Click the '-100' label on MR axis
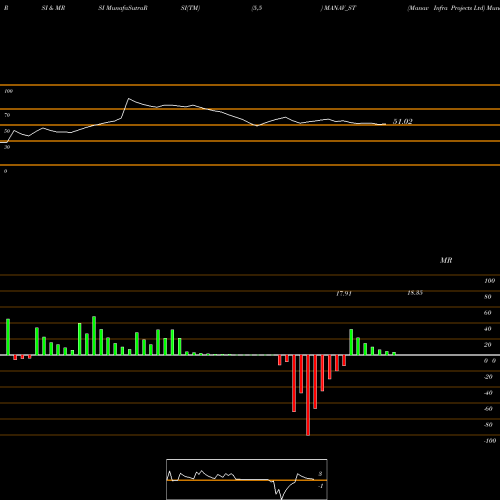Image resolution: width=500 pixels, height=500 pixels. 490,441
